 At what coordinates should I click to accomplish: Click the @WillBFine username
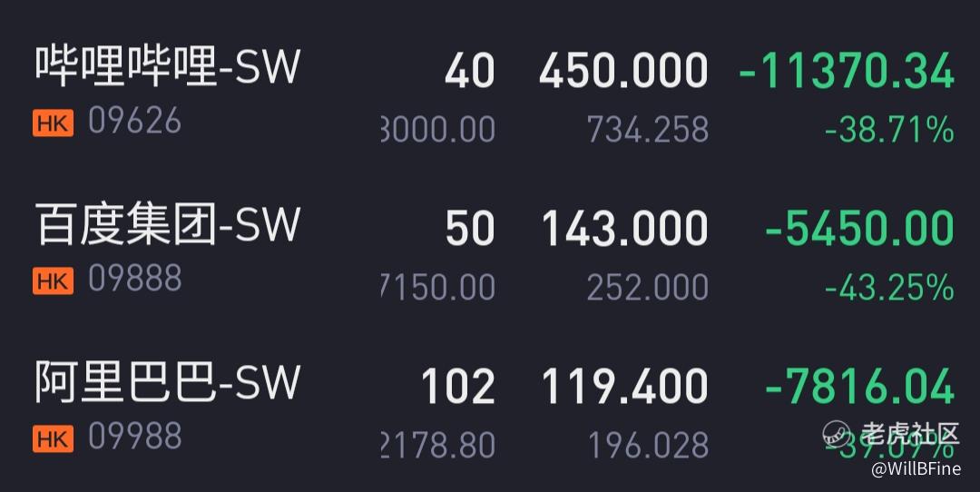[x=915, y=469]
